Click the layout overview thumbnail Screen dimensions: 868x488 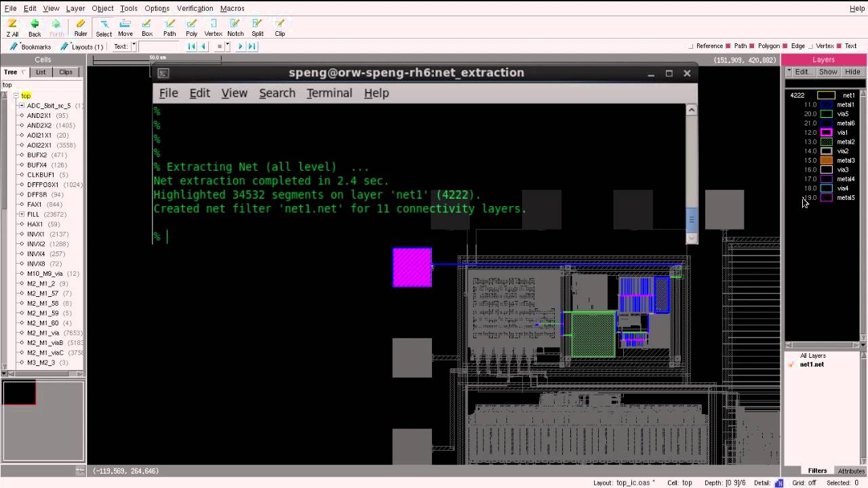(x=43, y=422)
